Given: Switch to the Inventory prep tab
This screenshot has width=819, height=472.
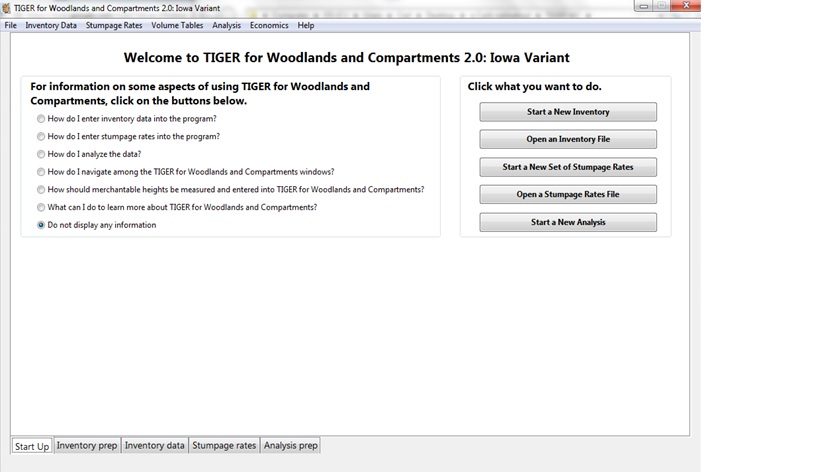Looking at the screenshot, I should coord(87,446).
